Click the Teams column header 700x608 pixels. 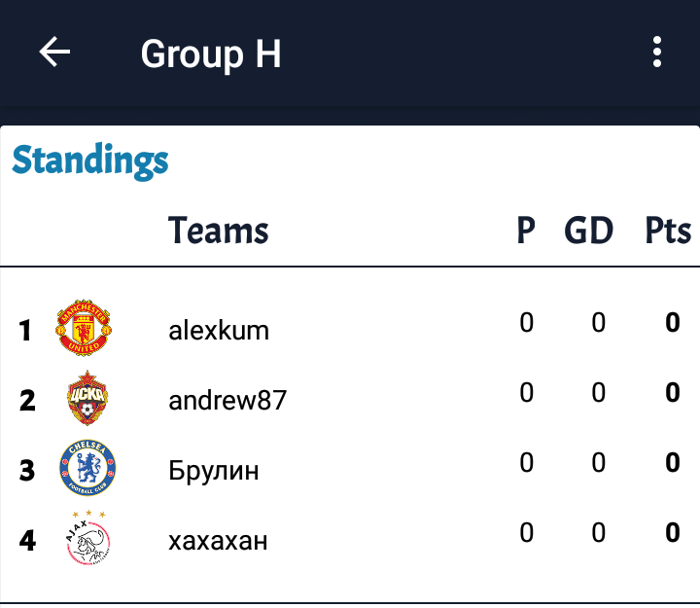point(219,230)
